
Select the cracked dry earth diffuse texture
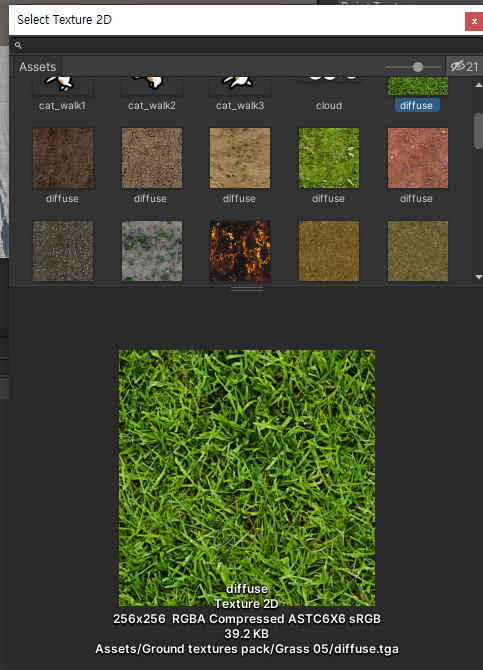click(152, 158)
